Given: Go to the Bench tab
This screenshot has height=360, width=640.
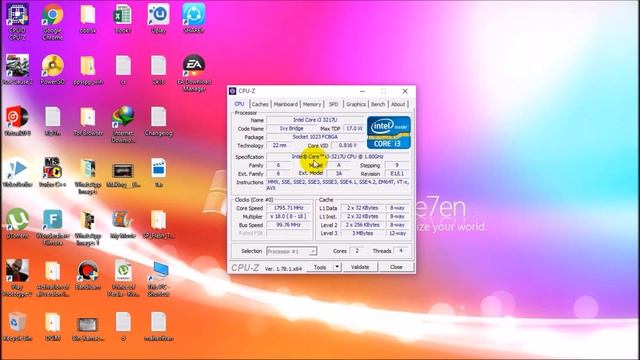Looking at the screenshot, I should [x=378, y=104].
